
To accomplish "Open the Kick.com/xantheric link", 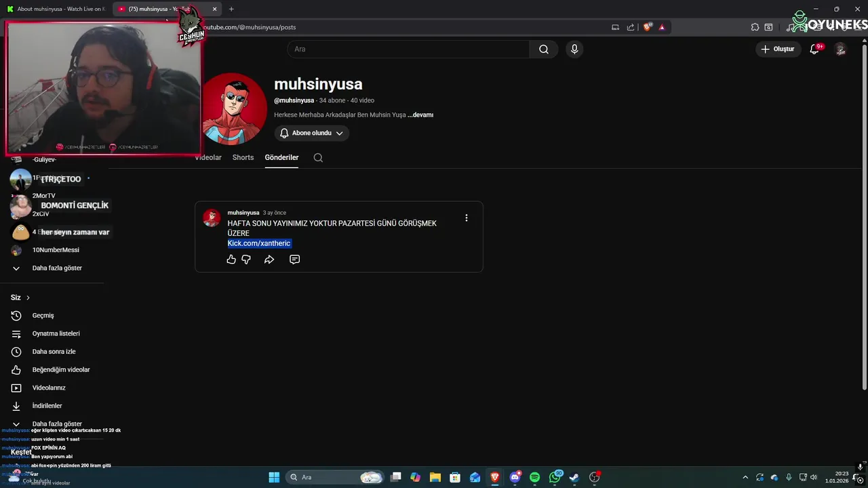I will pos(259,243).
